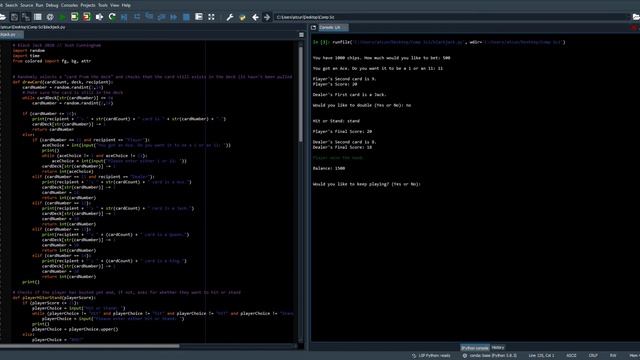Image resolution: width=640 pixels, height=360 pixels.
Task: Click the Stop debugging square icon
Action: pos(186,17)
